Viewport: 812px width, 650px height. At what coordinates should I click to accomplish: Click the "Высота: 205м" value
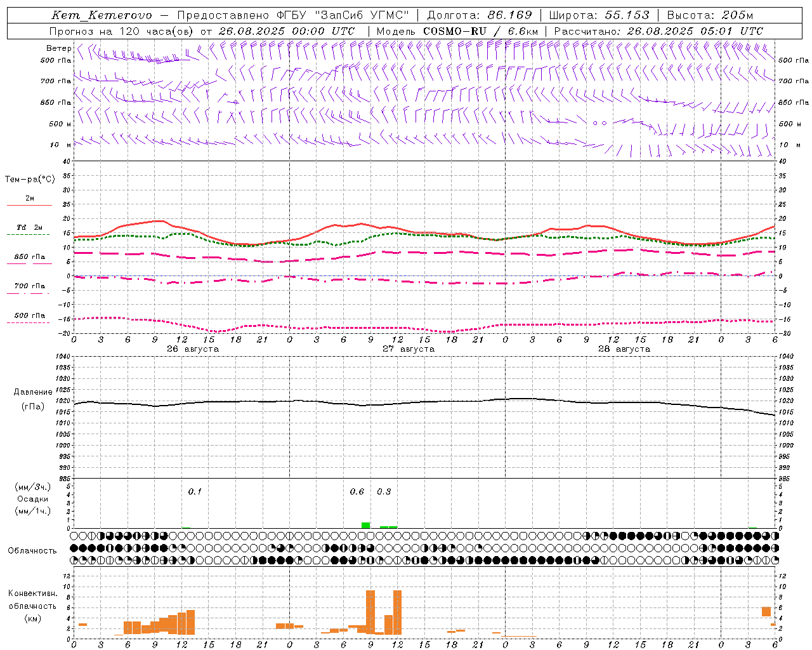pyautogui.click(x=710, y=15)
